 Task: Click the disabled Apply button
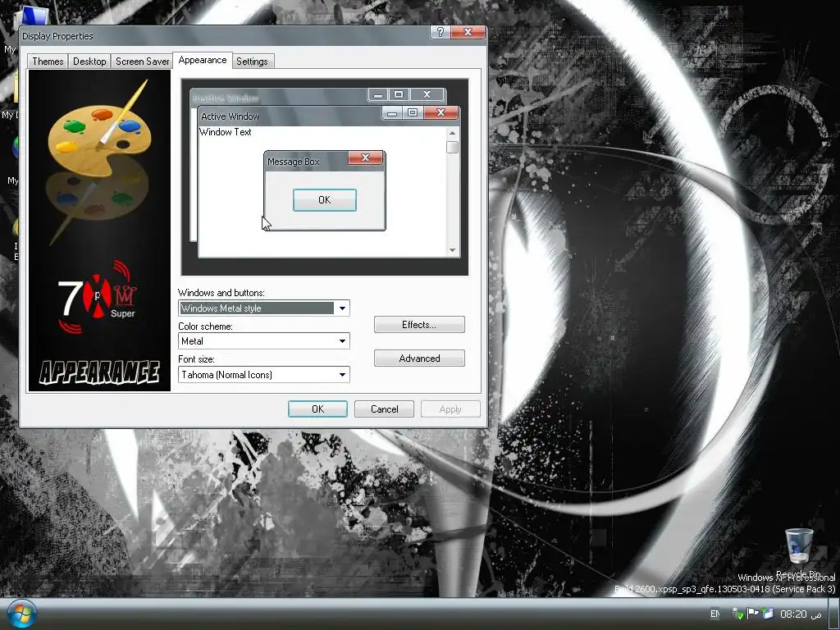pos(450,409)
